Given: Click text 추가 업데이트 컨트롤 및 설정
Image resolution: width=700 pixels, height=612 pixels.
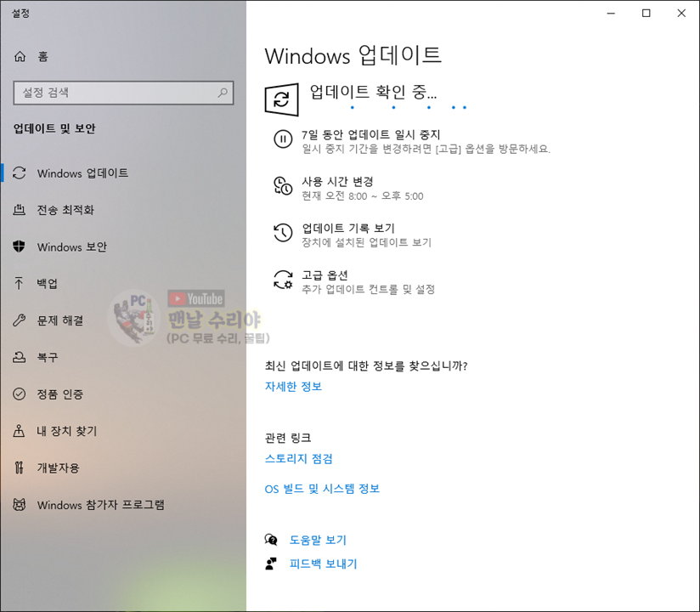Looking at the screenshot, I should pyautogui.click(x=369, y=290).
